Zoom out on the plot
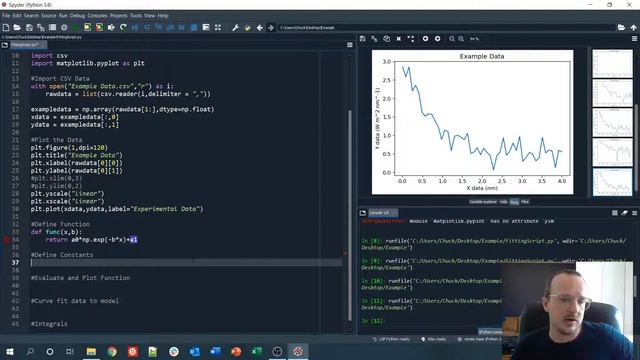The image size is (640, 360). tap(452, 38)
